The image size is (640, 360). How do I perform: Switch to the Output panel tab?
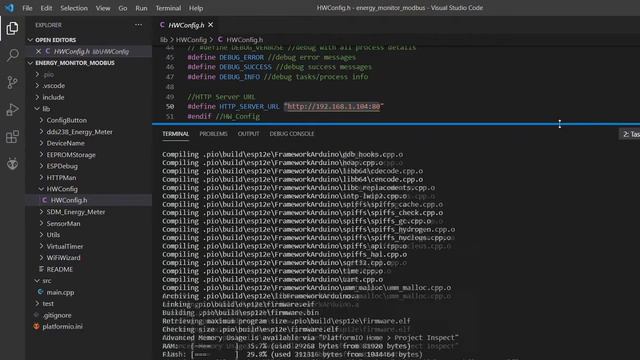248,134
